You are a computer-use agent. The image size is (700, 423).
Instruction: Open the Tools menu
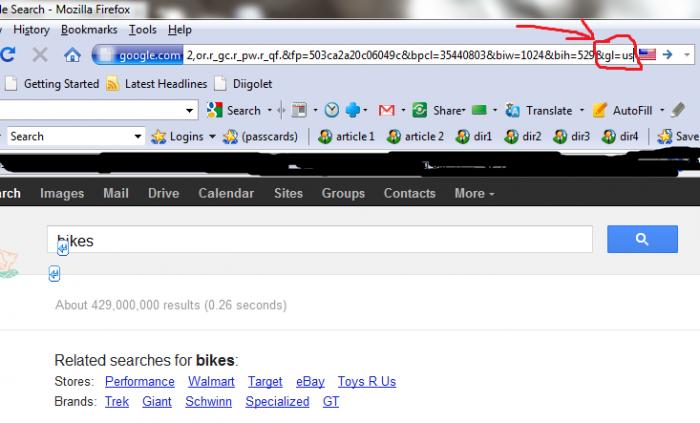(x=143, y=30)
